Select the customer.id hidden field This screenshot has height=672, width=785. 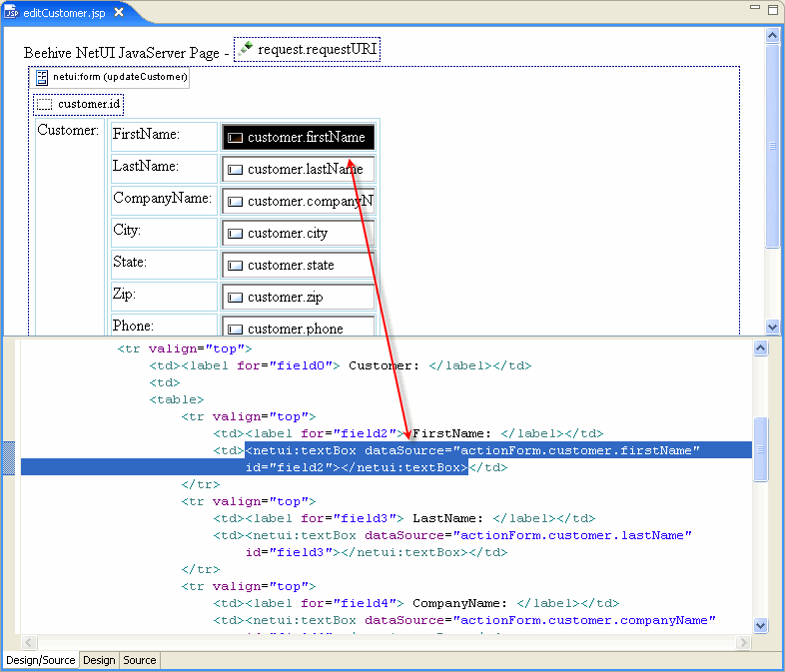pyautogui.click(x=78, y=104)
